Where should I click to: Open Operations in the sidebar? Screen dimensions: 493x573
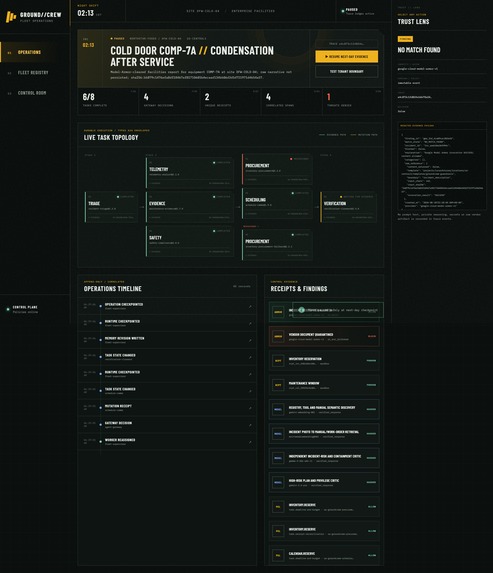[x=35, y=52]
